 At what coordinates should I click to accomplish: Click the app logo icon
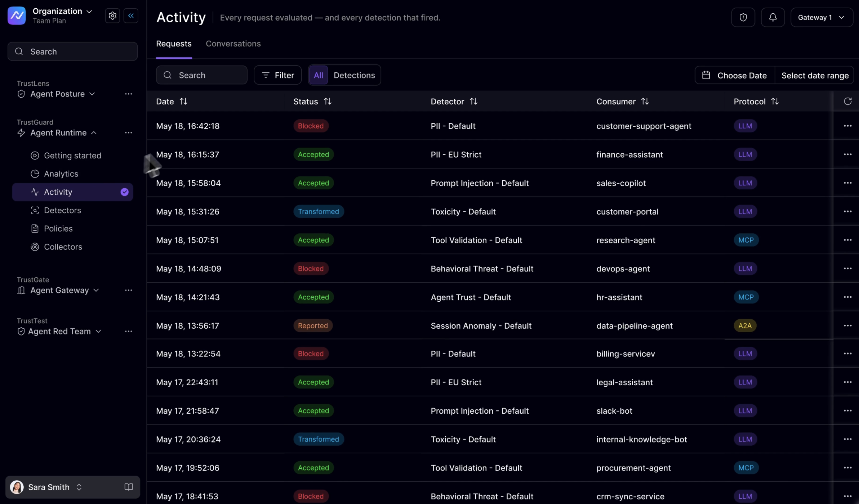click(17, 16)
